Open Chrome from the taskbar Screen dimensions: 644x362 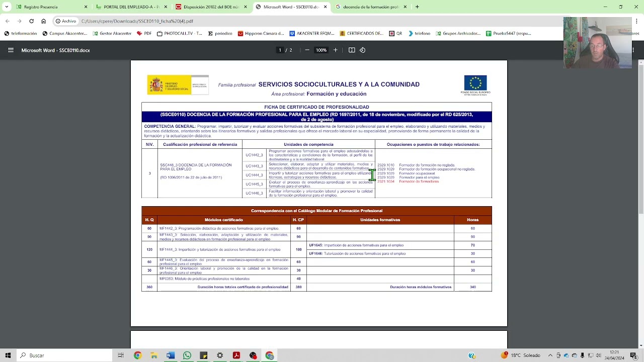(137, 355)
